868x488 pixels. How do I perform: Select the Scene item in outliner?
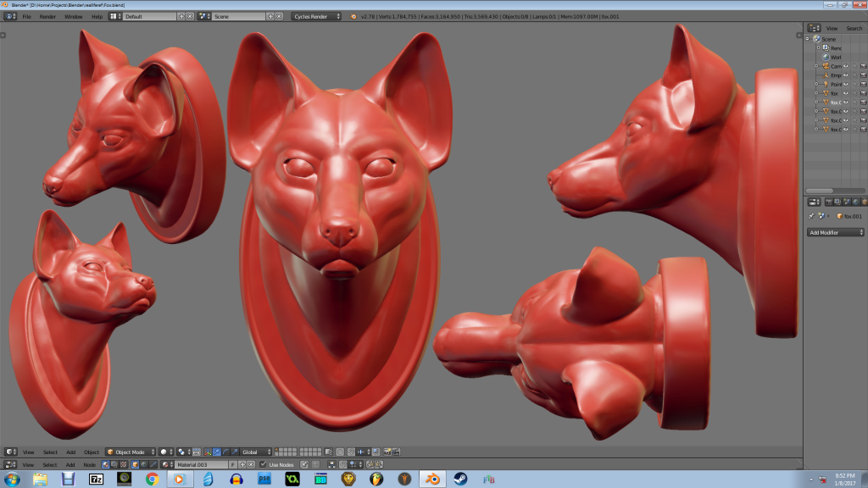[828, 39]
